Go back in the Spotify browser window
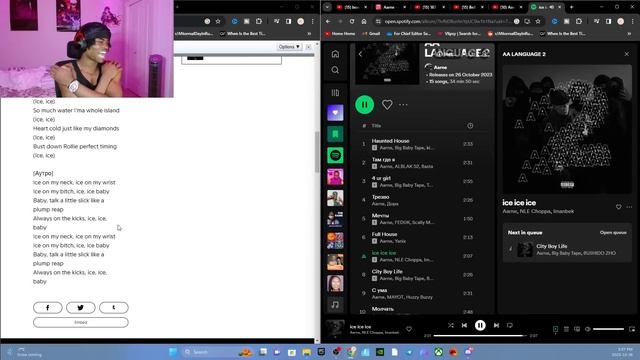Screen dimensions: 640x360 (328, 21)
